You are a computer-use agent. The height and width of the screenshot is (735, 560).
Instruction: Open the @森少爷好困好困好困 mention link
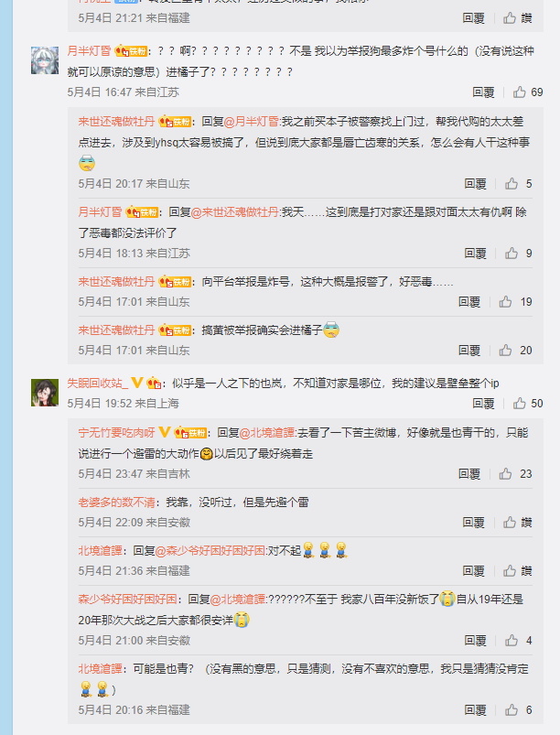point(210,551)
